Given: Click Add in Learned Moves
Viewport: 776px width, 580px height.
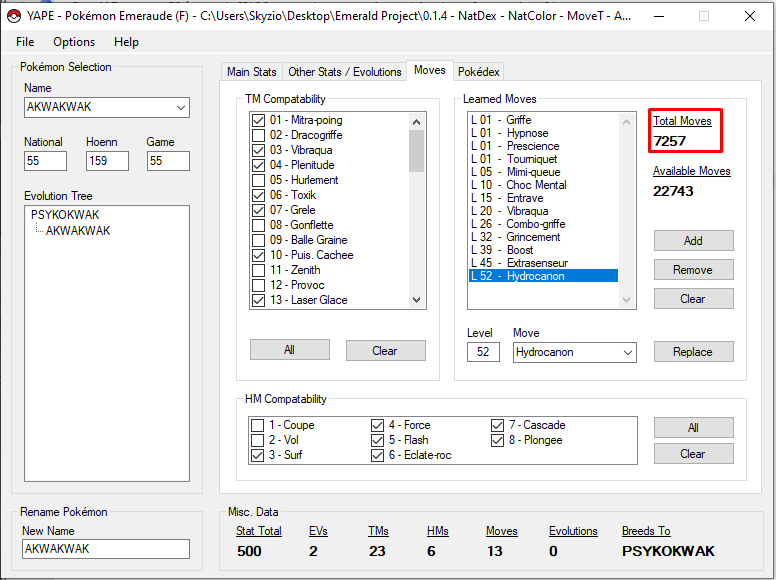Looking at the screenshot, I should click(693, 241).
